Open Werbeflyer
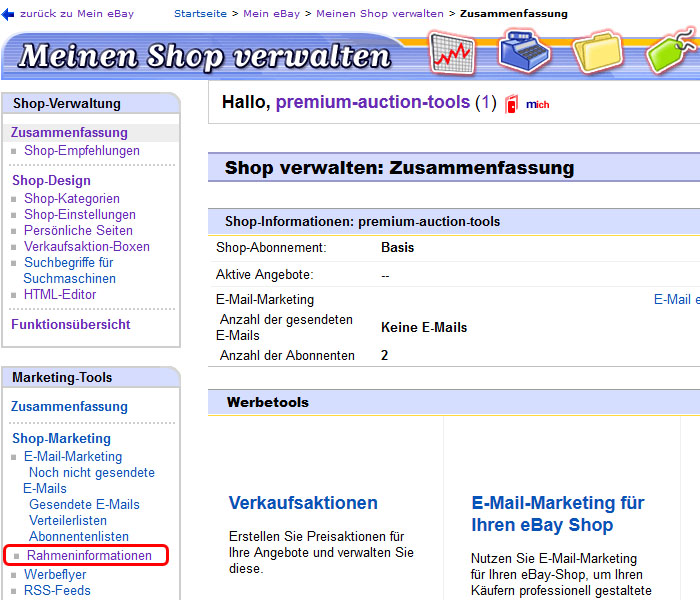This screenshot has width=700, height=600. pyautogui.click(x=55, y=574)
